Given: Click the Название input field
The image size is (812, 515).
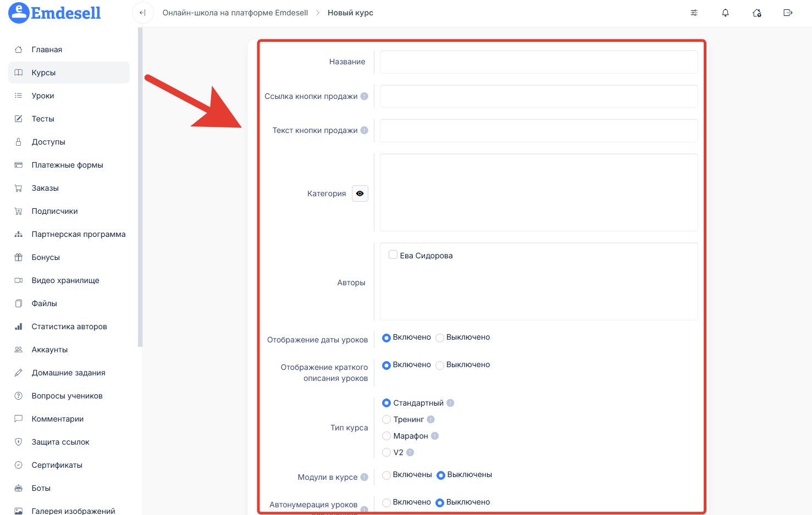Looking at the screenshot, I should [x=539, y=62].
